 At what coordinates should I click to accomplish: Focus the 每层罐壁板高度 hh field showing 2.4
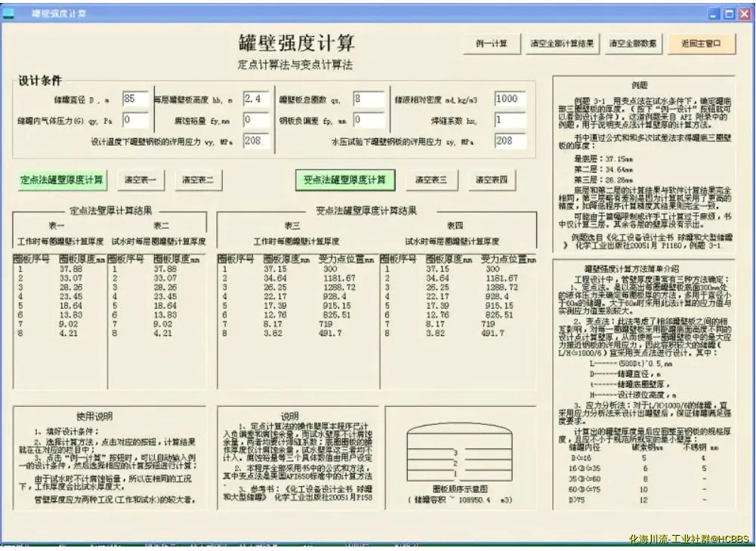pyautogui.click(x=255, y=99)
